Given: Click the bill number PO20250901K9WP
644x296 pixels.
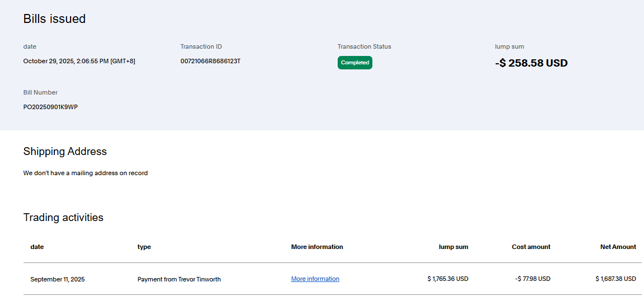Looking at the screenshot, I should 50,107.
